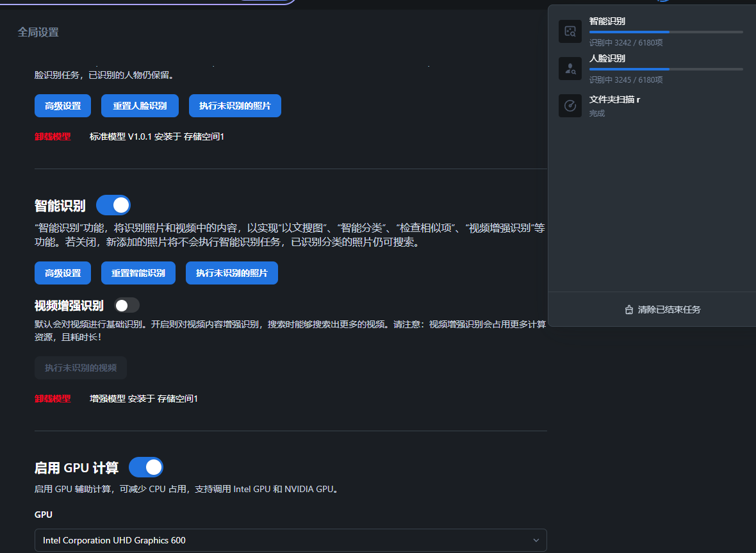The width and height of the screenshot is (756, 553).
Task: Click the 人脸识别 task progress bar
Action: [x=666, y=69]
